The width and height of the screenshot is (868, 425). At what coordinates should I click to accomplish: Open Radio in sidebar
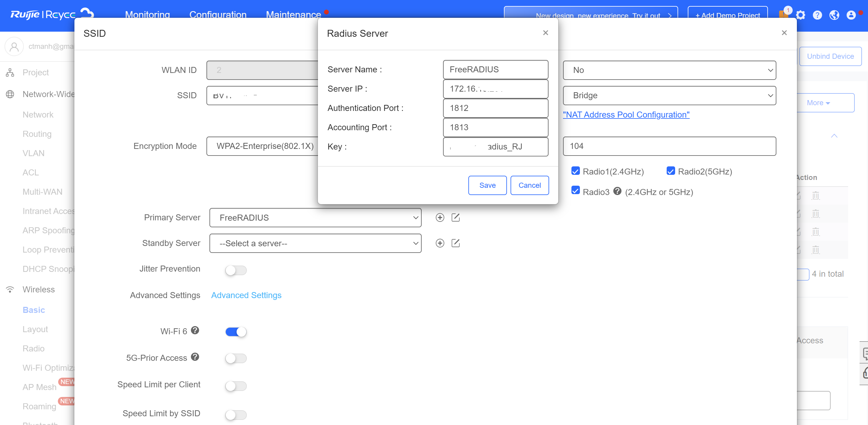pos(33,348)
